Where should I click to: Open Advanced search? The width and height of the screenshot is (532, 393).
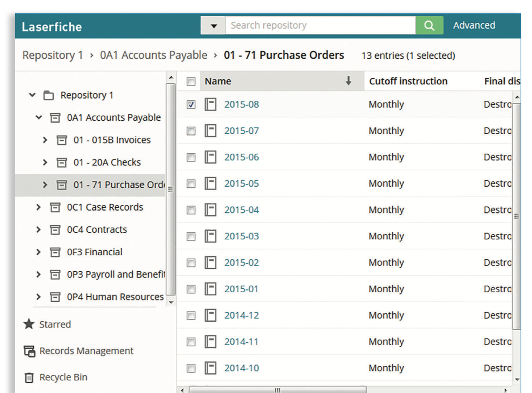click(474, 25)
